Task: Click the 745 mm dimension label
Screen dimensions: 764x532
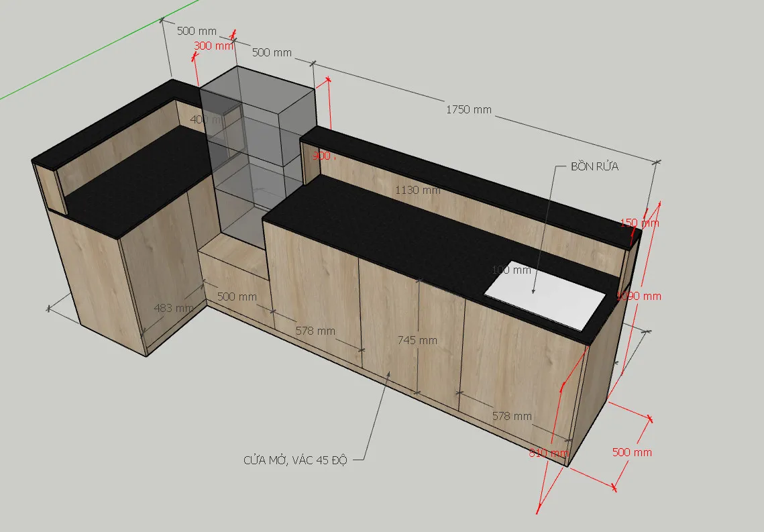Action: 417,340
